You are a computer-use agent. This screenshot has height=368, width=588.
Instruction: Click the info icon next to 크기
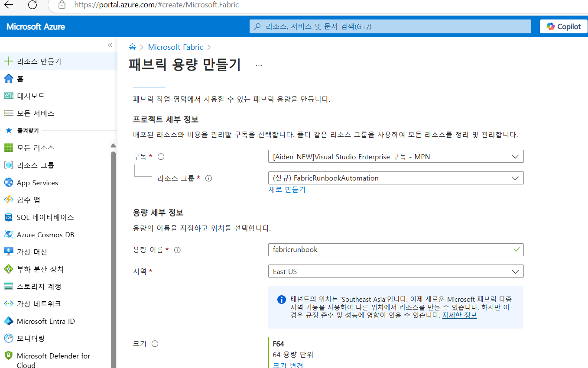155,344
